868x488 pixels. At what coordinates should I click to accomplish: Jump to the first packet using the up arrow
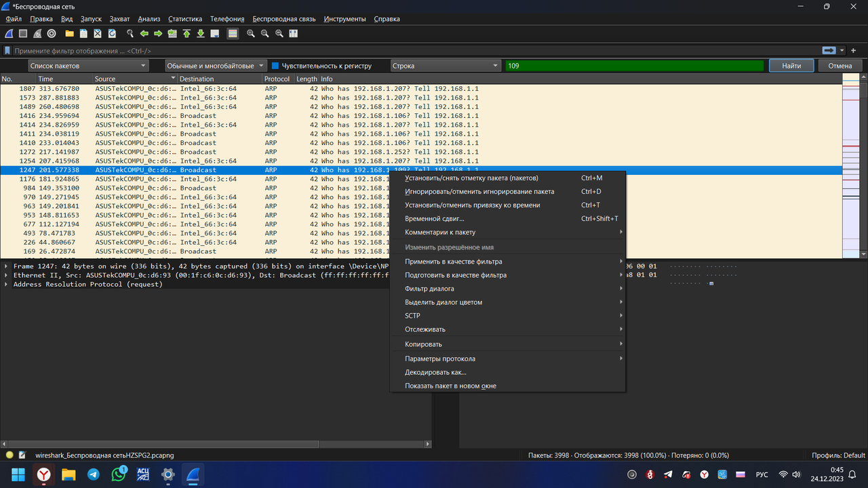[186, 33]
